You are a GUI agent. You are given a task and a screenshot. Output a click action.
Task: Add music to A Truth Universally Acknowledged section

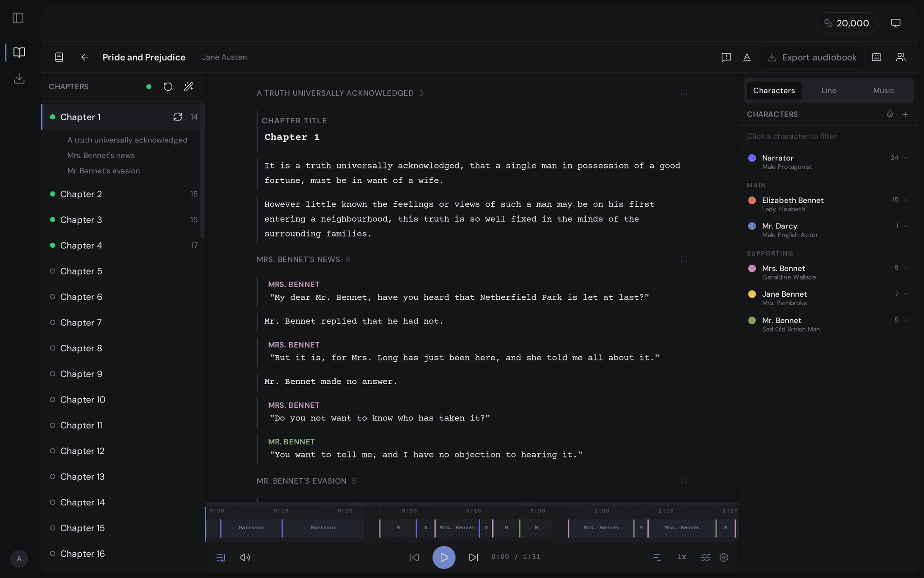pyautogui.click(x=683, y=93)
